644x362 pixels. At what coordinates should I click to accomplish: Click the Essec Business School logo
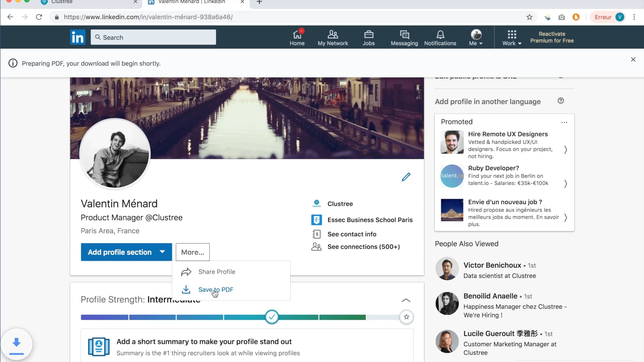click(317, 220)
